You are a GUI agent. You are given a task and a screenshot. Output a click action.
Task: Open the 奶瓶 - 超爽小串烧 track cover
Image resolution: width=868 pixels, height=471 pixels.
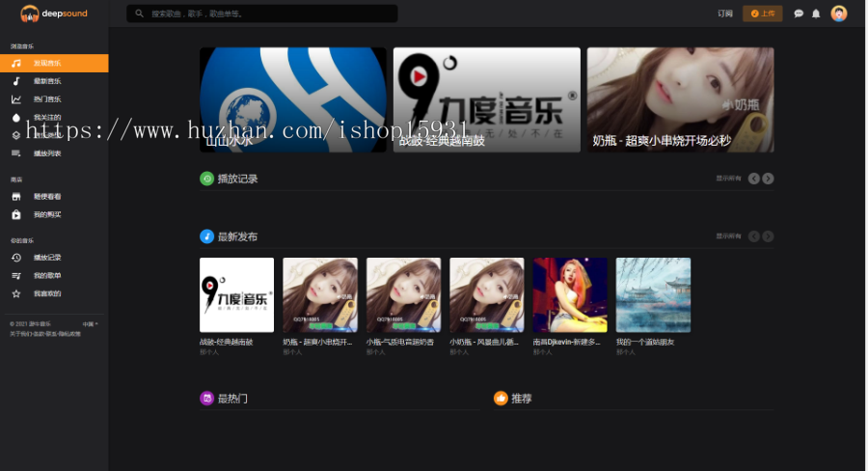tap(320, 294)
